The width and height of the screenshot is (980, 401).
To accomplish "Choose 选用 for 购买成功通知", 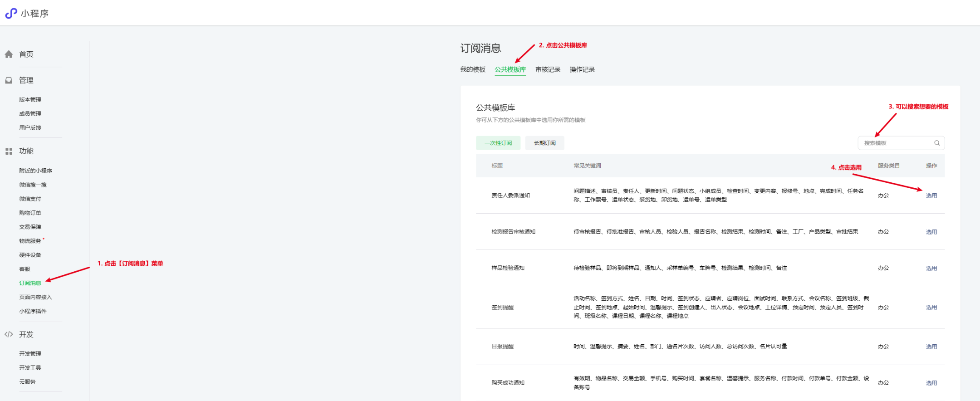I will (x=931, y=383).
